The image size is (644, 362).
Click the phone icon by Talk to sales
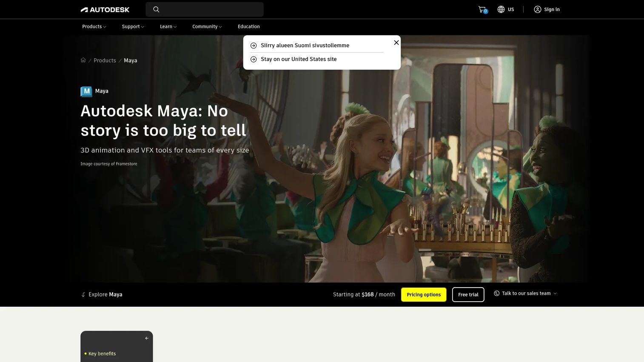click(496, 293)
